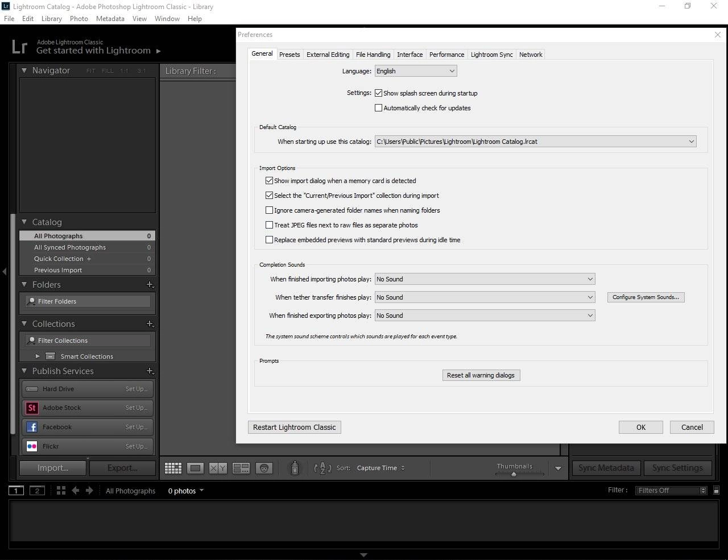Open the Library menu
Screen dimensions: 728x560
point(51,18)
